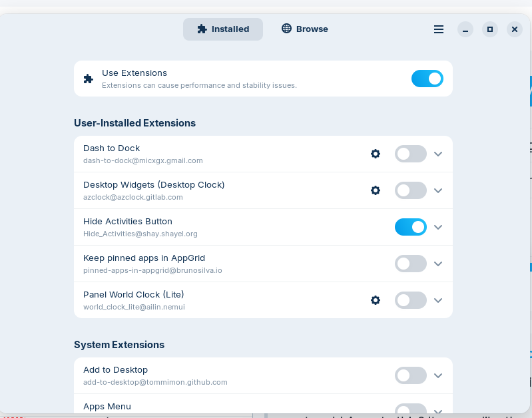Maximize the Extensions window
This screenshot has height=418, width=532.
pos(490,29)
